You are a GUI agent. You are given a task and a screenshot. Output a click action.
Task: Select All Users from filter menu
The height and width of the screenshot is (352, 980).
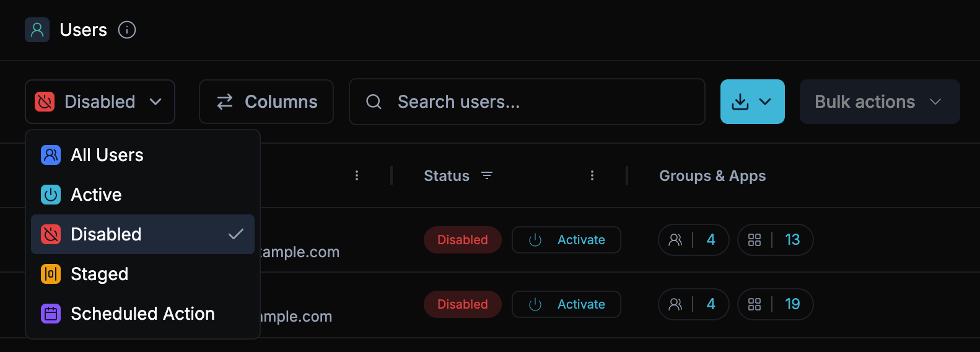[x=107, y=155]
